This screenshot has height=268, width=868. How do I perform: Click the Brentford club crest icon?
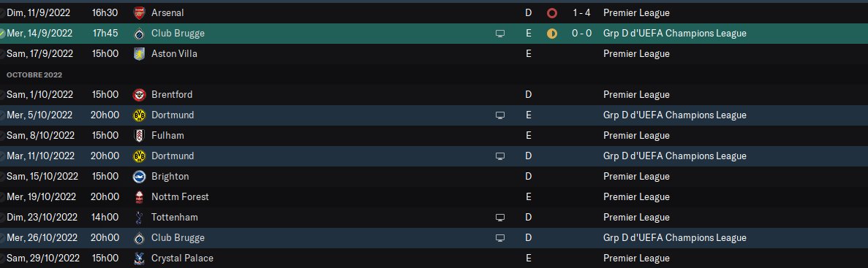[140, 94]
